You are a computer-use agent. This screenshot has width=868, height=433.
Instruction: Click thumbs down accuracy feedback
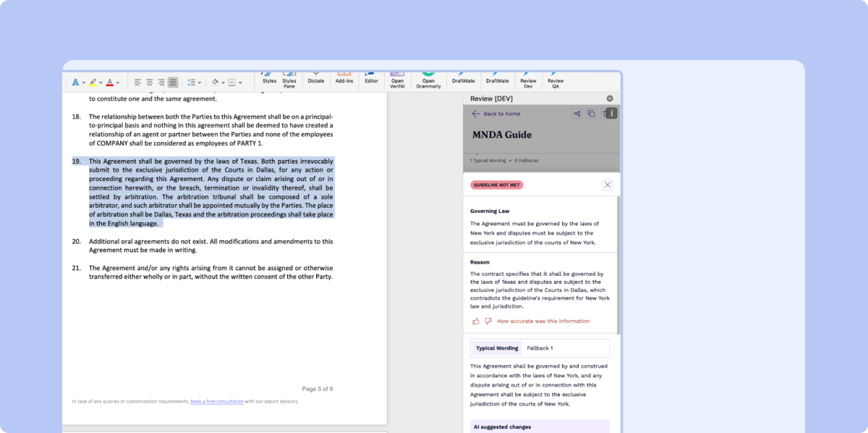coord(488,321)
